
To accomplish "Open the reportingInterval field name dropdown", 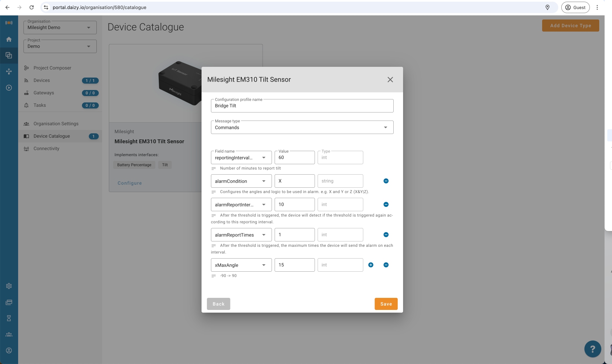I will 241,157.
